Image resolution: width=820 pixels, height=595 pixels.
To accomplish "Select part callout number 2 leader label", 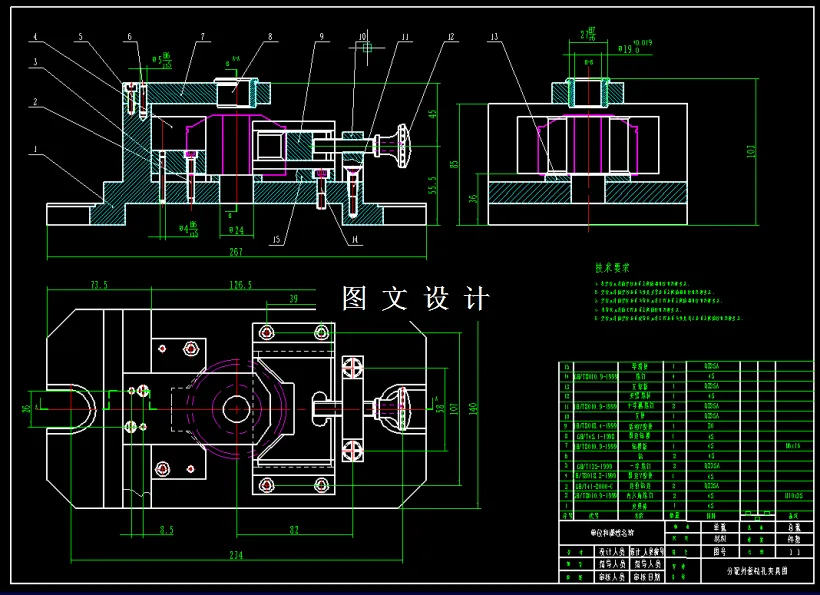I will (x=36, y=102).
